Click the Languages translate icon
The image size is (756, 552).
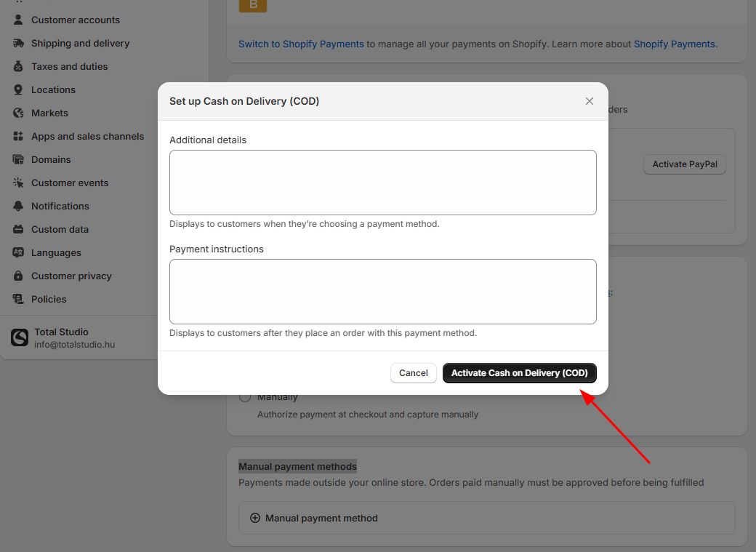pos(18,252)
